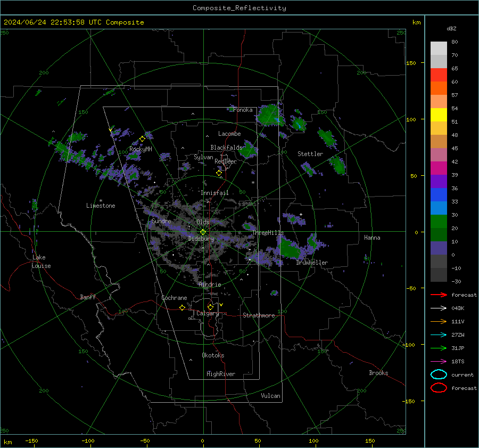Click the Composite_Reflectivity title text
This screenshot has width=479, height=448.
coord(239,8)
